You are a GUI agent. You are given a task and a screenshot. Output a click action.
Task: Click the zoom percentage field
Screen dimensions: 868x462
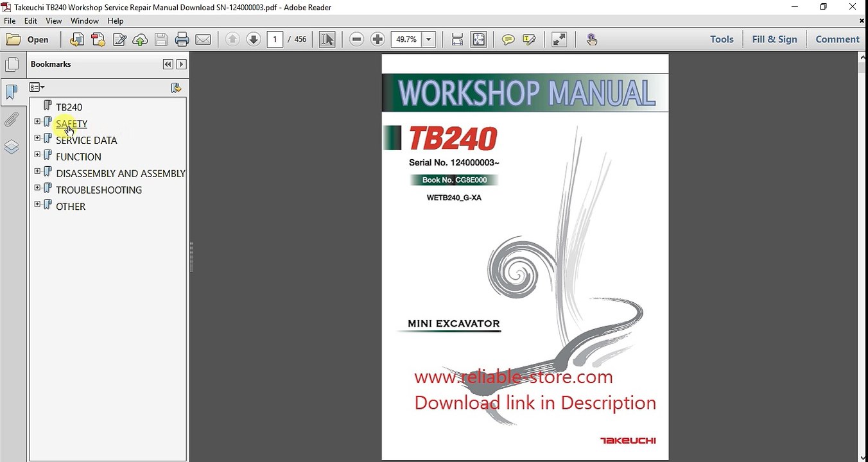click(x=406, y=40)
